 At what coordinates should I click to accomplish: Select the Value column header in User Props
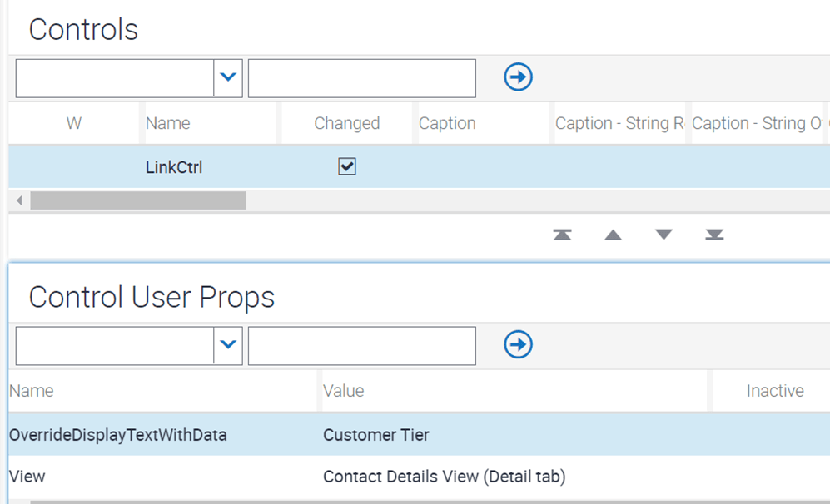pyautogui.click(x=344, y=391)
